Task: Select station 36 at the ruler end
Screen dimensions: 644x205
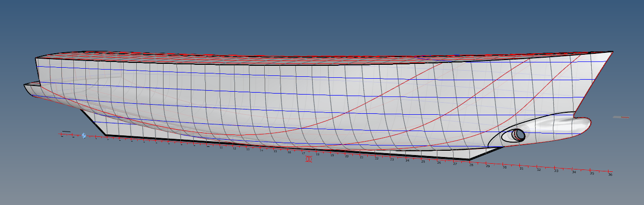Action: (610, 174)
